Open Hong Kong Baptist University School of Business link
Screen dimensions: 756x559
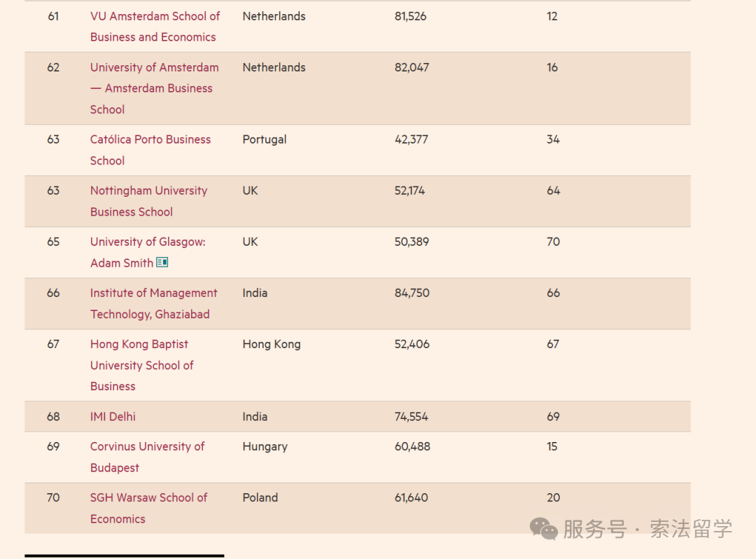click(141, 365)
